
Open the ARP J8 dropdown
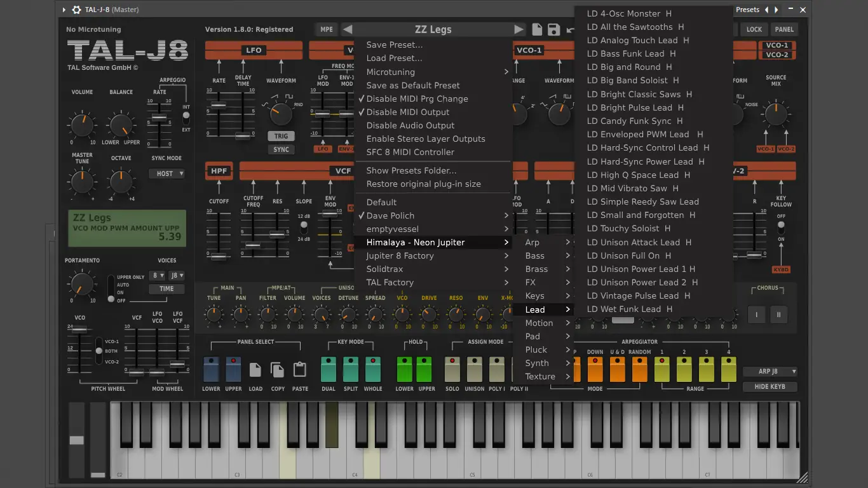click(x=770, y=371)
